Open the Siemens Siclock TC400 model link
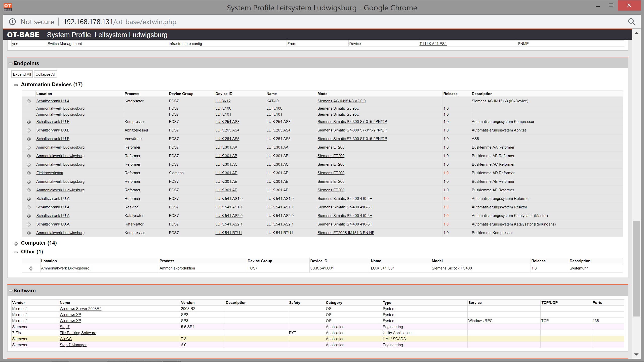This screenshot has width=644, height=362. 452,268
